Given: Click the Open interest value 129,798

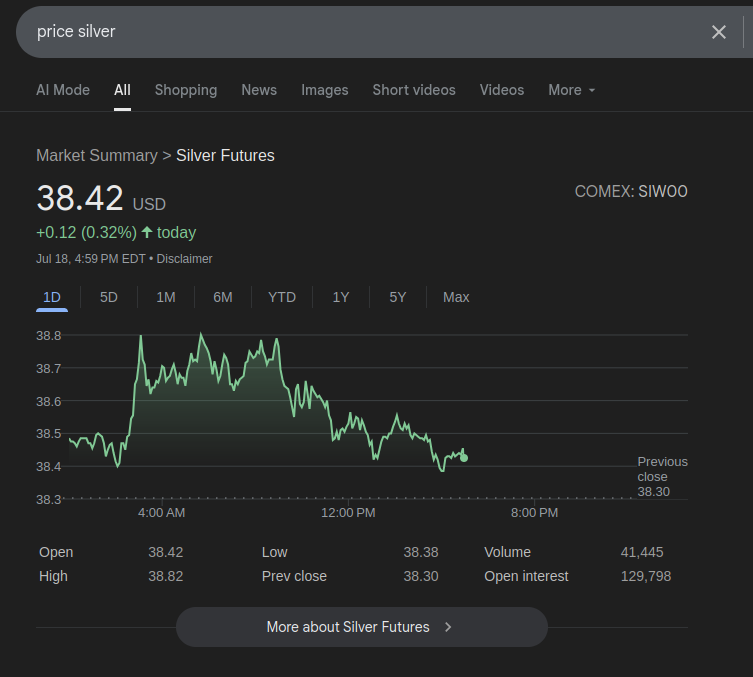Looking at the screenshot, I should [x=646, y=576].
